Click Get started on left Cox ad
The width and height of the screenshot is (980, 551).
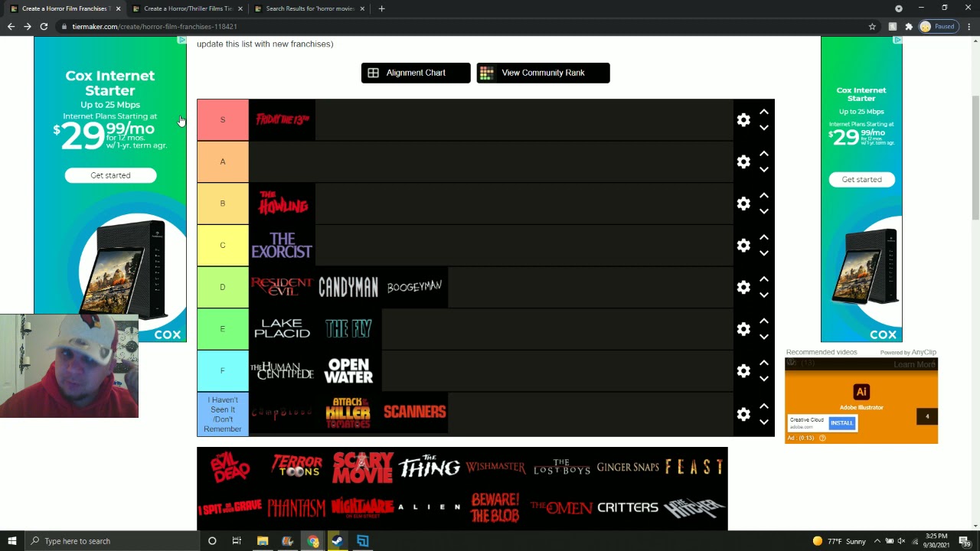click(x=110, y=175)
